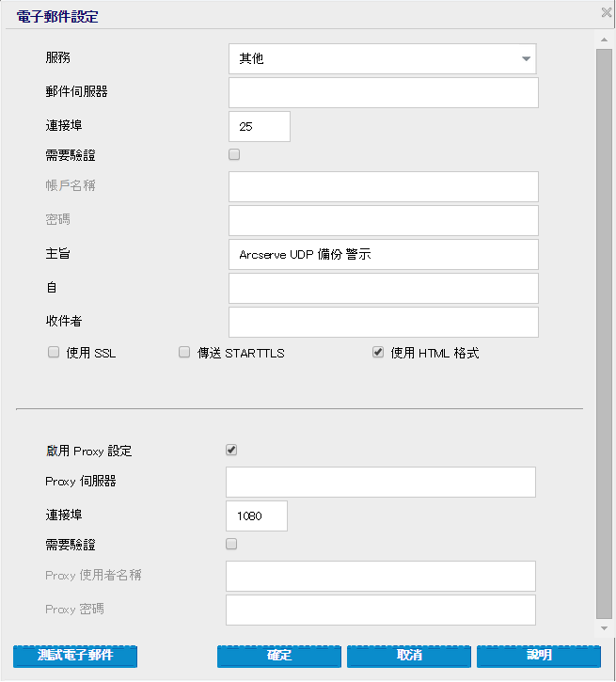616x682 pixels.
Task: Toggle the 使用 SSL checkbox
Action: tap(54, 353)
